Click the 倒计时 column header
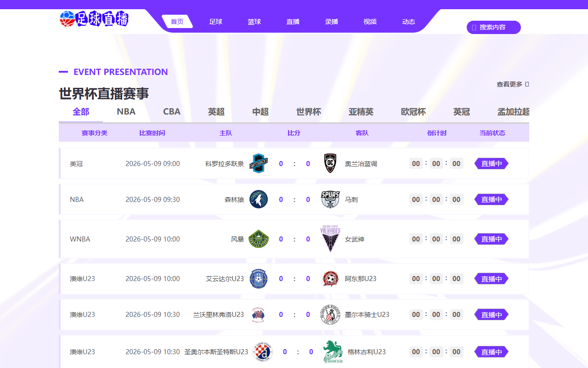588x368 pixels. tap(437, 133)
